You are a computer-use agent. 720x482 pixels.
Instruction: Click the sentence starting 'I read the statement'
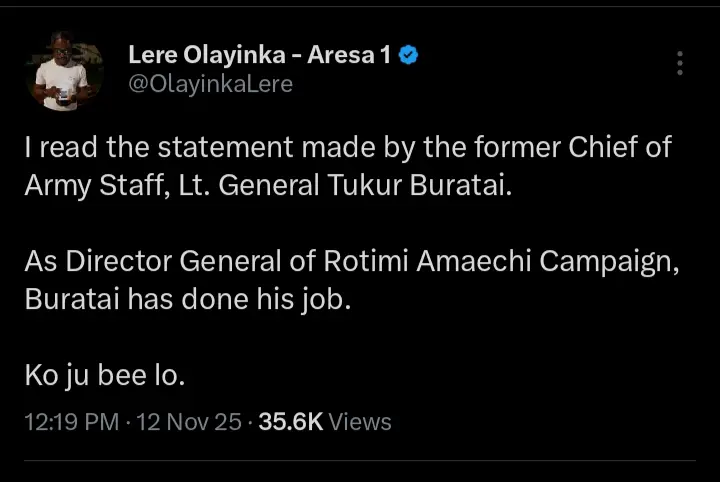200,147
